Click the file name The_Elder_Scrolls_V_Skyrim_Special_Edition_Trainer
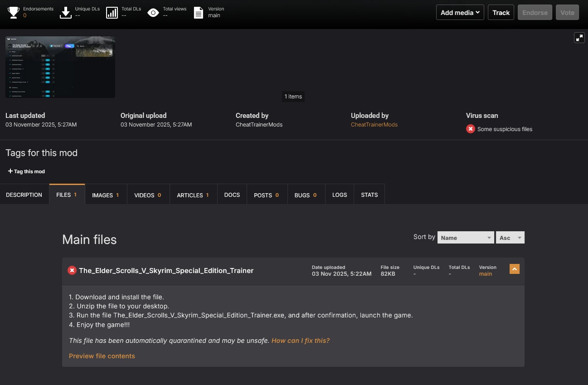The width and height of the screenshot is (588, 385). (166, 271)
